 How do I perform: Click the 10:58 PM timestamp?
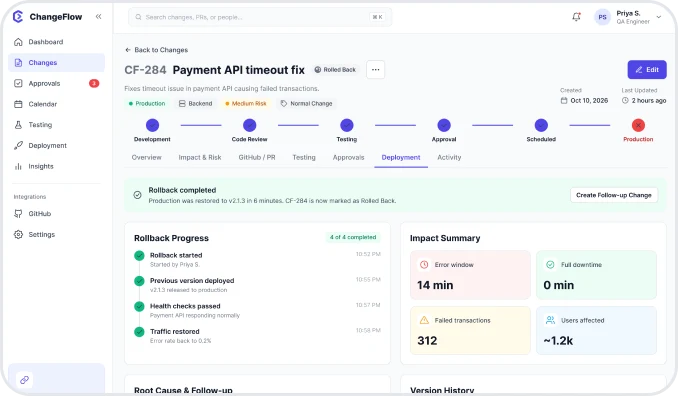pyautogui.click(x=368, y=331)
